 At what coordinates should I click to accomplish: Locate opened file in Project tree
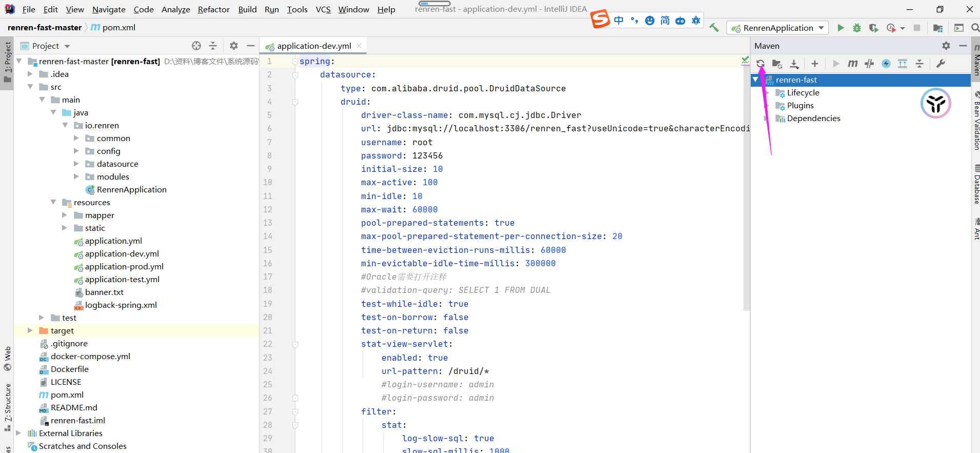point(196,46)
